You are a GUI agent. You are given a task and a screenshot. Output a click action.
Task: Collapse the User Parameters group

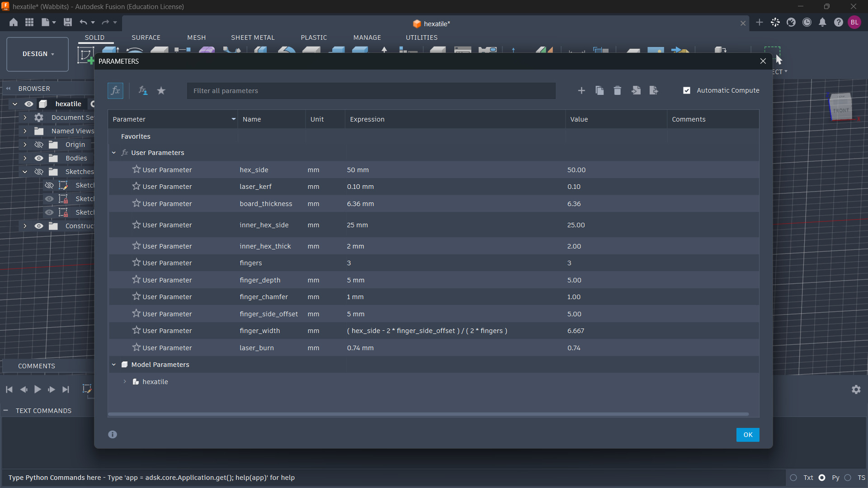[x=114, y=153]
